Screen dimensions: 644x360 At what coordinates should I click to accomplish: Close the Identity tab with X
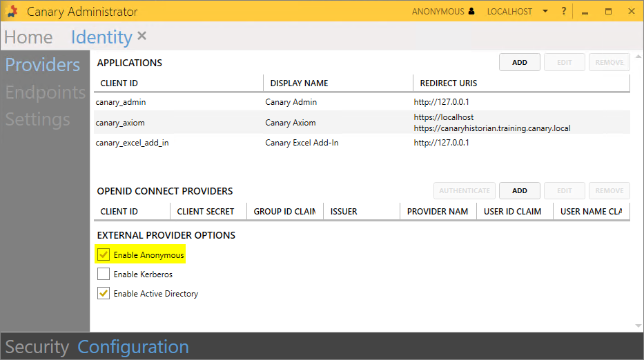pos(142,36)
